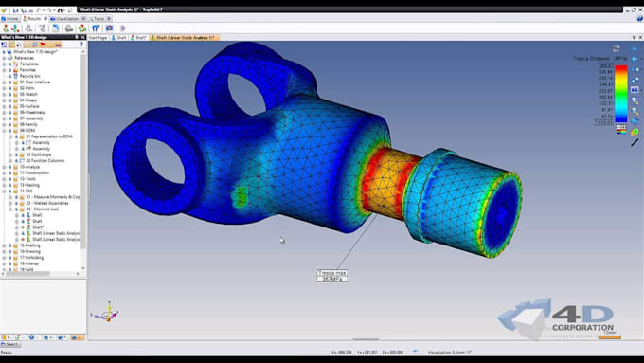Click the blue help icon at the ribbon's right end
This screenshot has height=363, width=644.
pos(640,19)
